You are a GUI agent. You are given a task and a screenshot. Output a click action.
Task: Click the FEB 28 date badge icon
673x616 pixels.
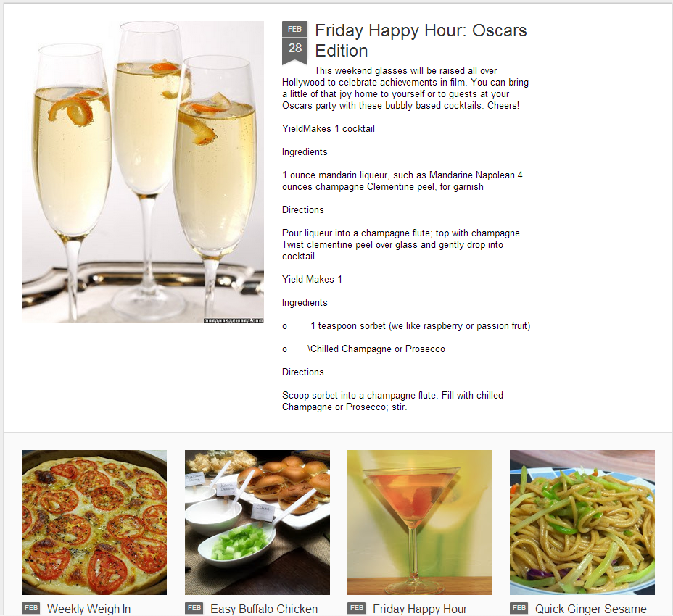pos(294,43)
